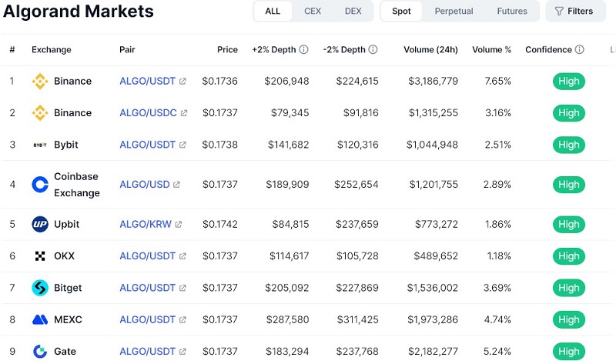Click the OKX checkered logo icon
The width and height of the screenshot is (616, 364).
pos(40,256)
